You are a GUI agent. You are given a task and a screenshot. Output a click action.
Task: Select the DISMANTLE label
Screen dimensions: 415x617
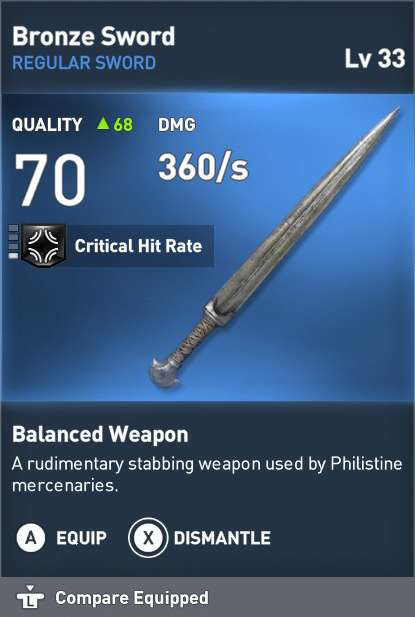[x=222, y=538]
